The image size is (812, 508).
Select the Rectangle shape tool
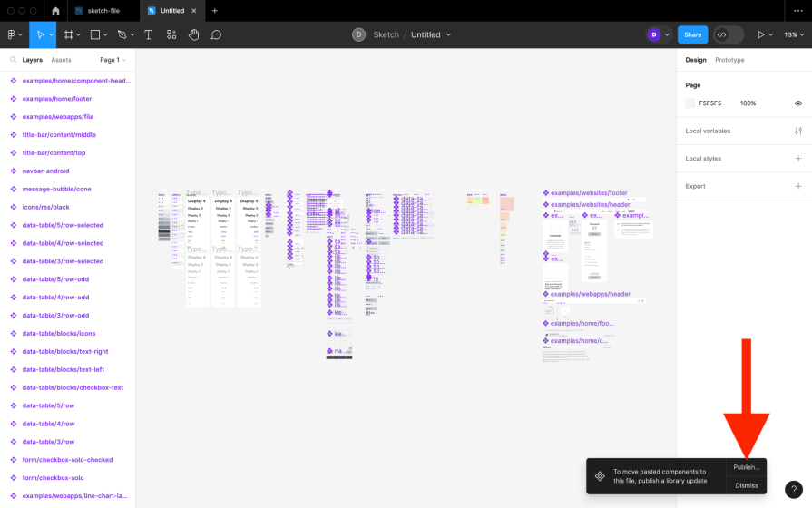(x=95, y=34)
